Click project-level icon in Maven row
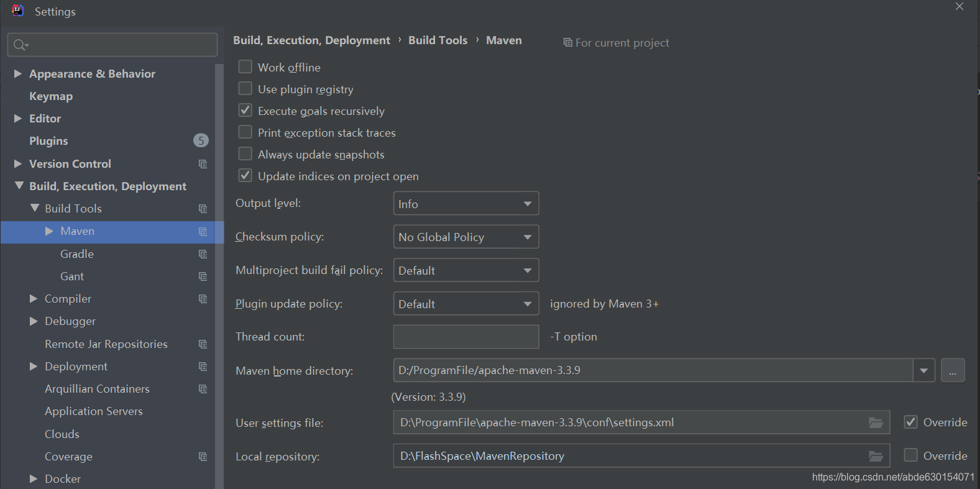 (203, 231)
